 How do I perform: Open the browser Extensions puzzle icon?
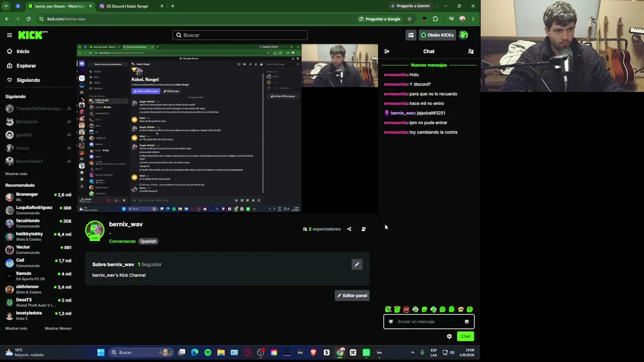click(435, 19)
